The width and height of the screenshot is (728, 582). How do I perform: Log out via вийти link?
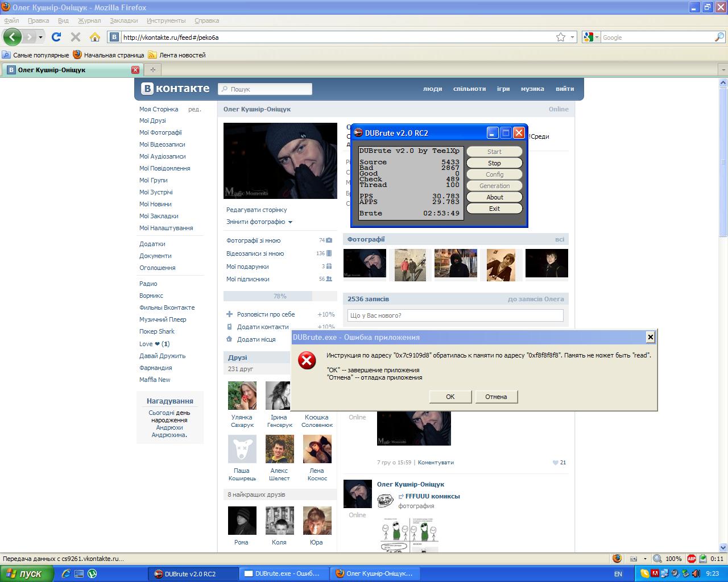(x=565, y=89)
